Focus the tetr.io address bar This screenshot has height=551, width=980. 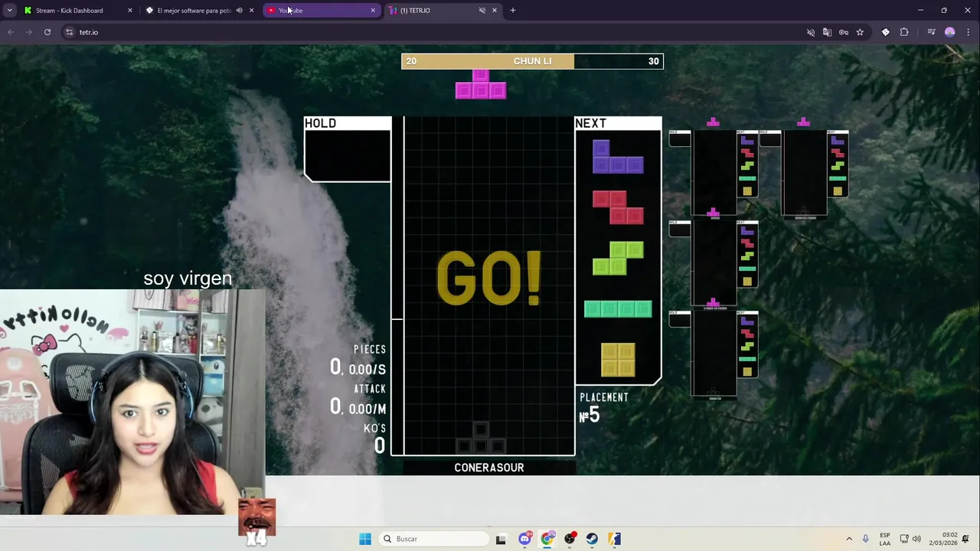coord(436,32)
